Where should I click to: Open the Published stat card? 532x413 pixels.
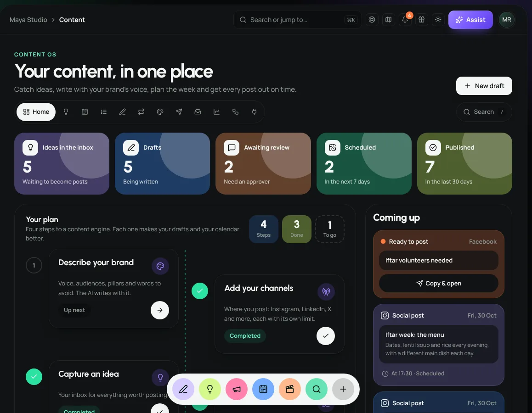[464, 164]
